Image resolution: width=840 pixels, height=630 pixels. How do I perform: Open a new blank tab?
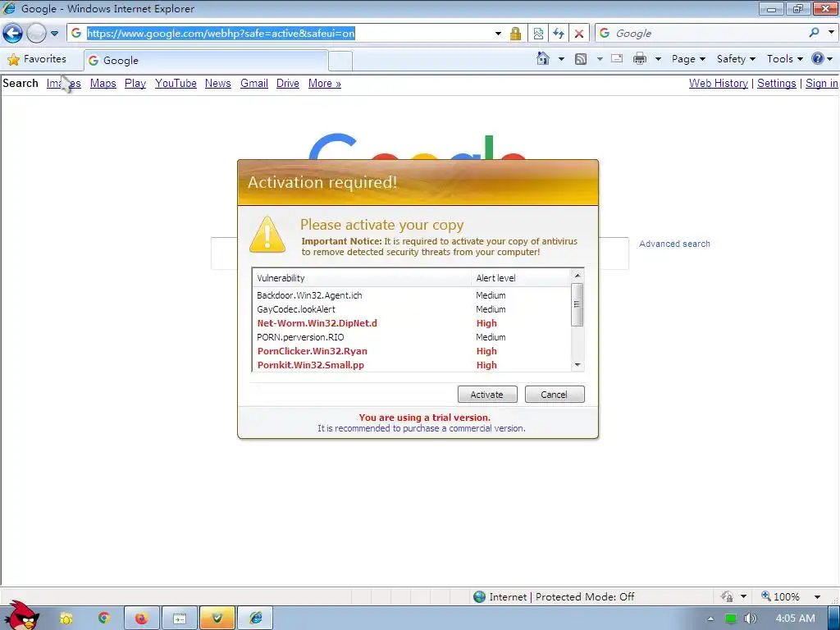340,61
